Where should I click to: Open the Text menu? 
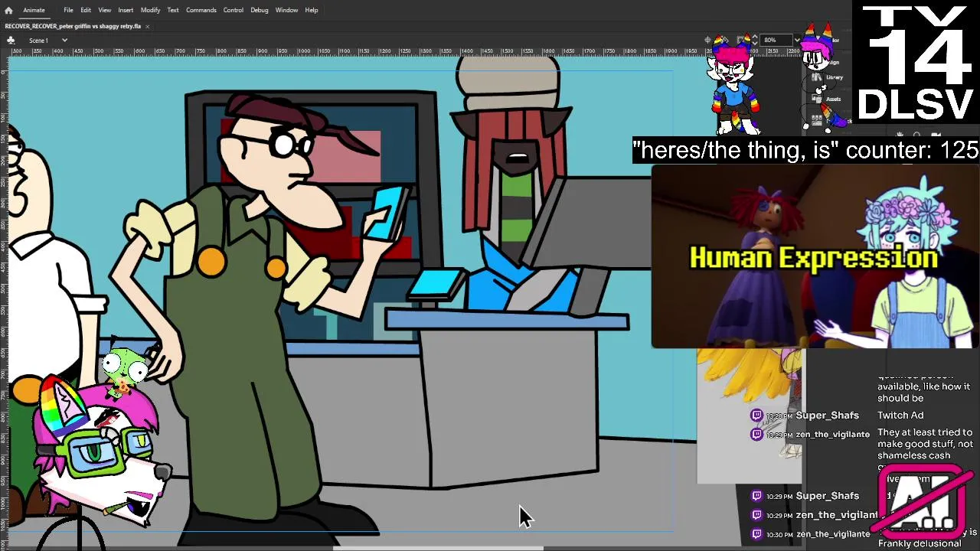[173, 10]
